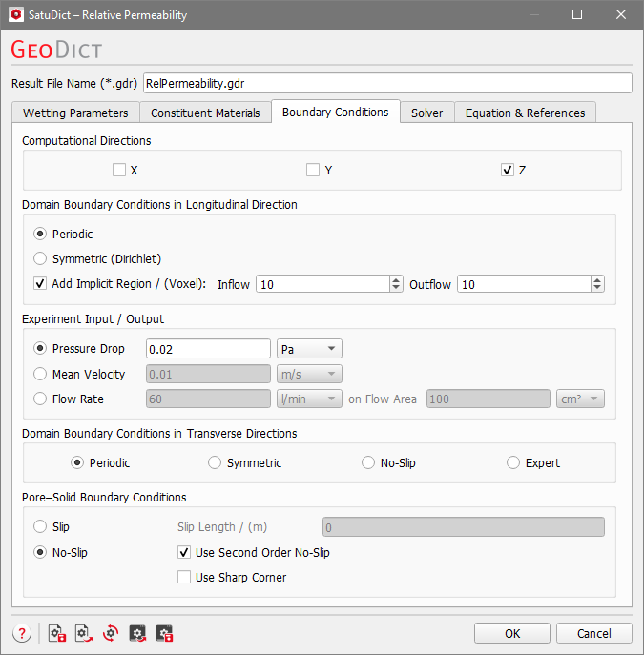
Task: Minimize the SatuDict window
Action: tap(533, 14)
